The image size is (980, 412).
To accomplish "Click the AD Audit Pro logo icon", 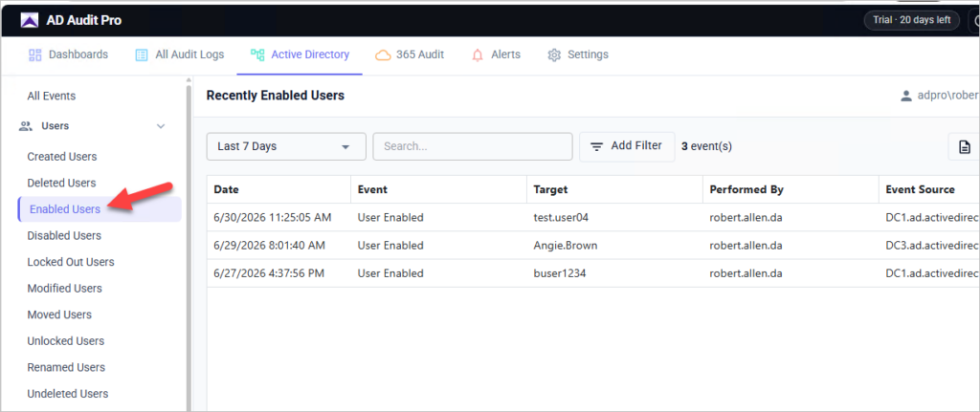I will [30, 21].
